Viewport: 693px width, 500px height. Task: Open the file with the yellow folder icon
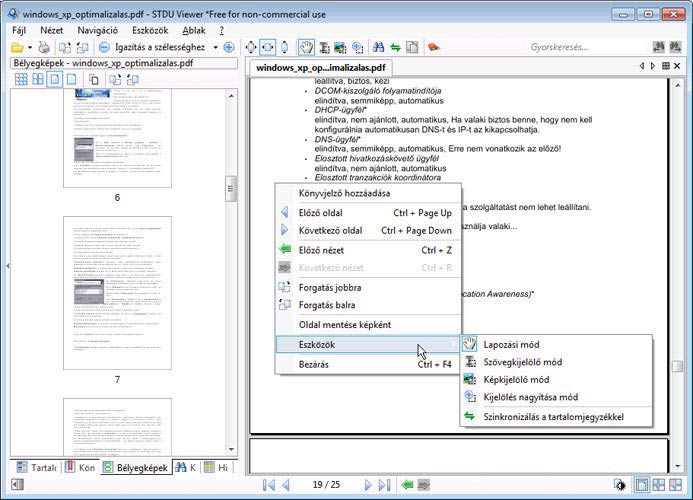tap(17, 47)
